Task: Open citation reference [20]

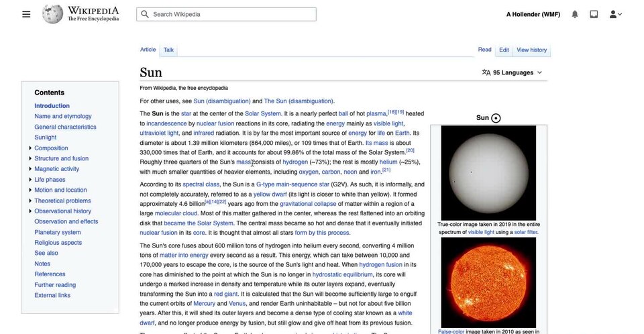Action: 410,150
